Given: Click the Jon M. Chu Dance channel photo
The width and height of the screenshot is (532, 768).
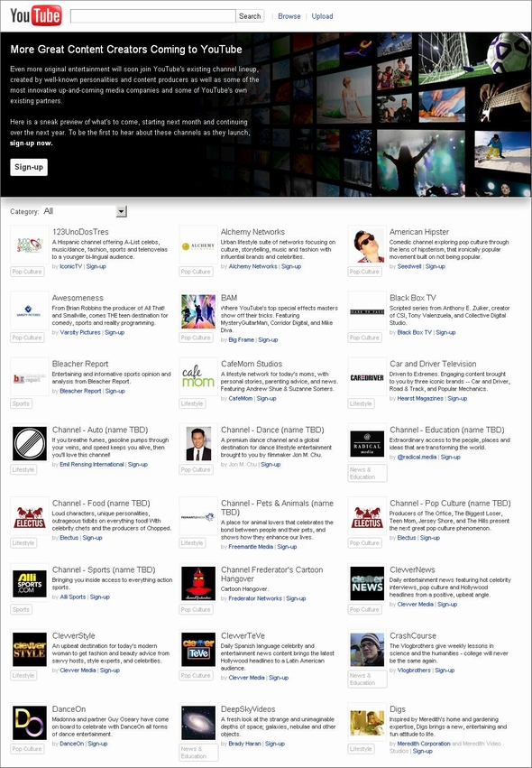Looking at the screenshot, I should pos(198,443).
